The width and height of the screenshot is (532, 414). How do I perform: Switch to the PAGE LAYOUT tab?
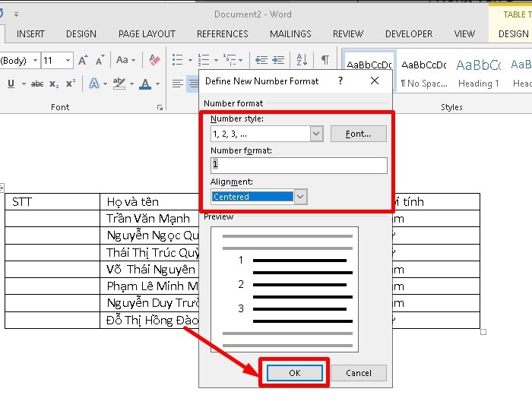[x=147, y=34]
